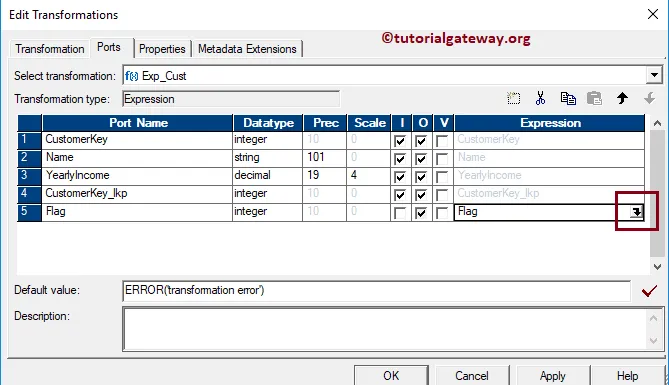
Task: Click the CustomerKey_lkp port name cell
Action: (x=137, y=194)
